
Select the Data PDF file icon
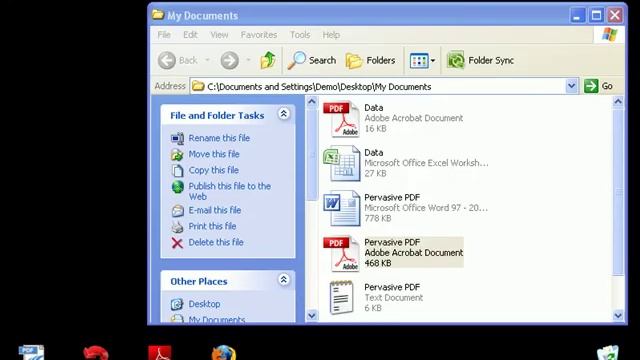pyautogui.click(x=342, y=119)
